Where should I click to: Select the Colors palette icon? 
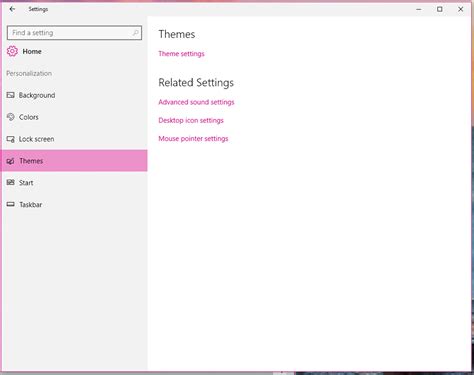point(11,117)
